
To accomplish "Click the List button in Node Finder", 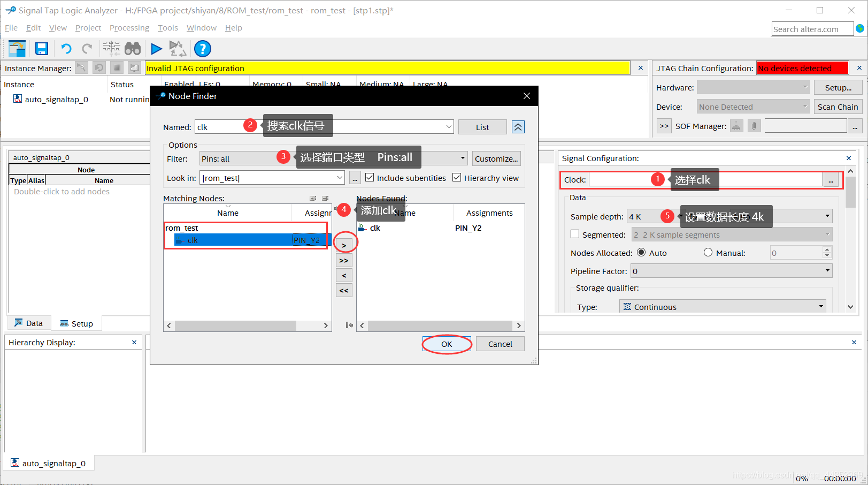I will pyautogui.click(x=482, y=127).
